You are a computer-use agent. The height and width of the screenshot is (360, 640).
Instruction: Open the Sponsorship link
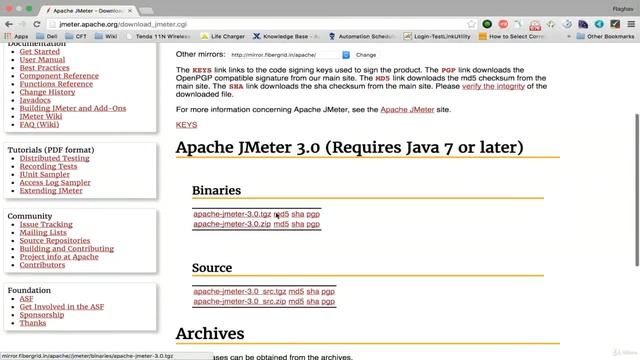(42, 315)
